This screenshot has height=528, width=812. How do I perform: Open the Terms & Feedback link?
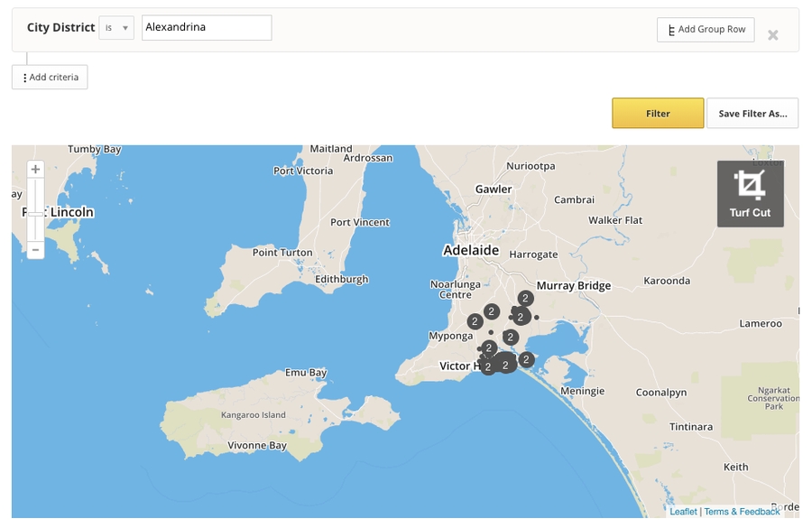pyautogui.click(x=742, y=512)
